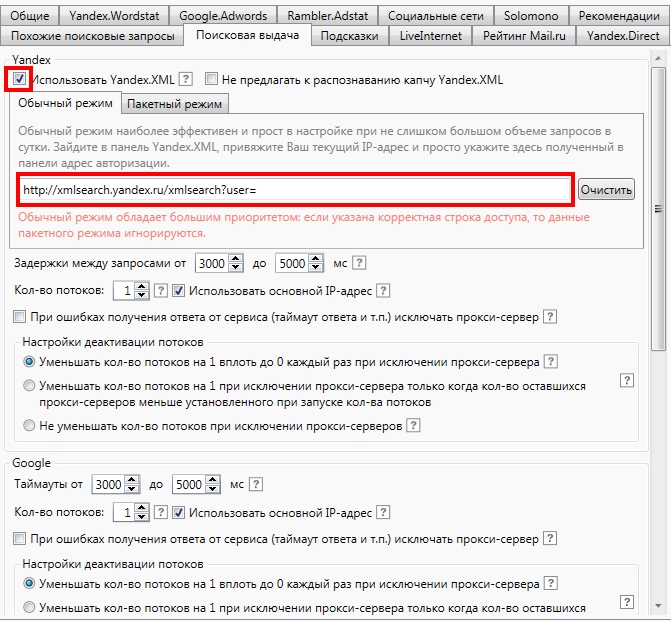Image resolution: width=671 pixels, height=621 pixels.
Task: Open the Рейтинг Mail.ru tab
Action: 524,36
